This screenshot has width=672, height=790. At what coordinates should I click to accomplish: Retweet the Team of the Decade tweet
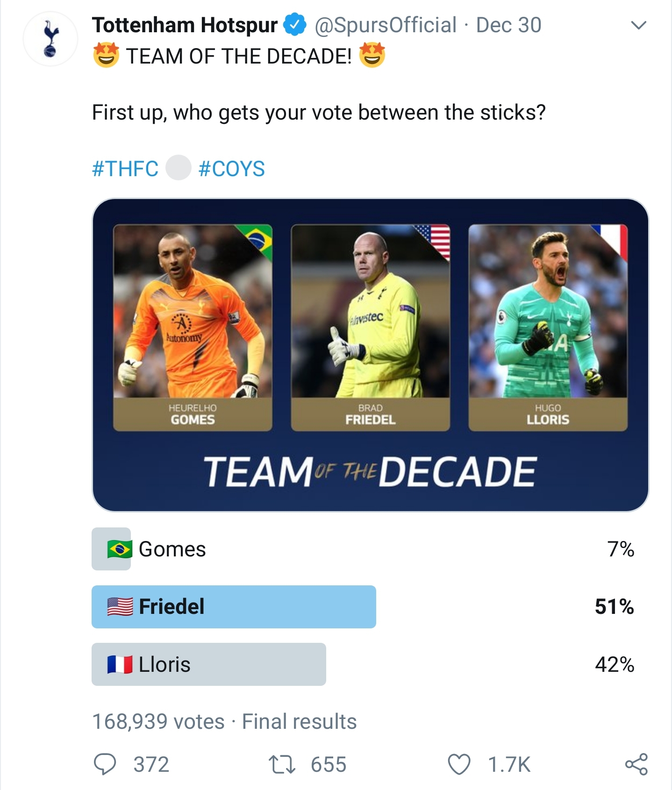tap(282, 765)
